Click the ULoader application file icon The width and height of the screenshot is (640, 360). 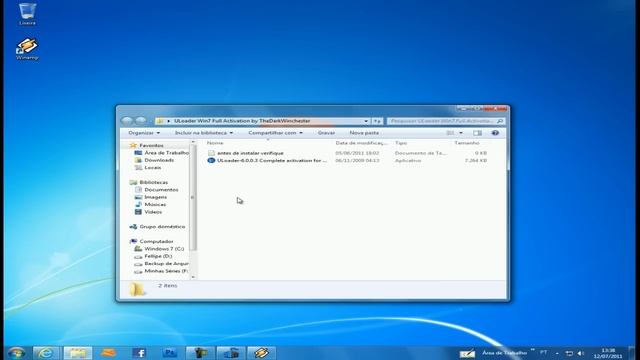coord(211,161)
